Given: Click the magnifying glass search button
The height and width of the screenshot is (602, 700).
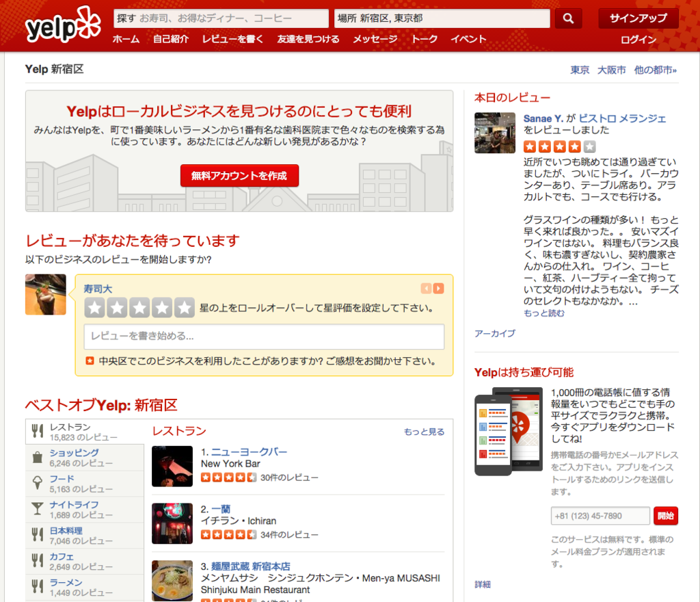Looking at the screenshot, I should tap(568, 18).
